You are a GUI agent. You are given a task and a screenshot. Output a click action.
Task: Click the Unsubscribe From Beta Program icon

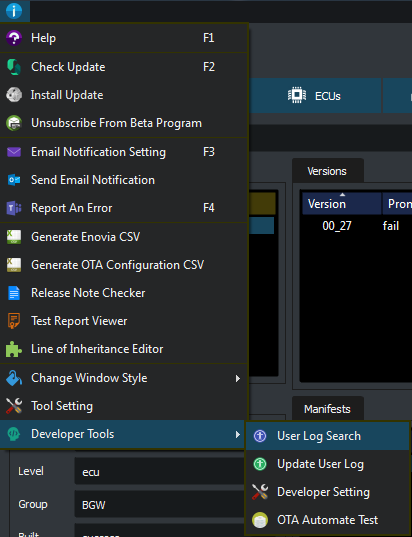(14, 123)
